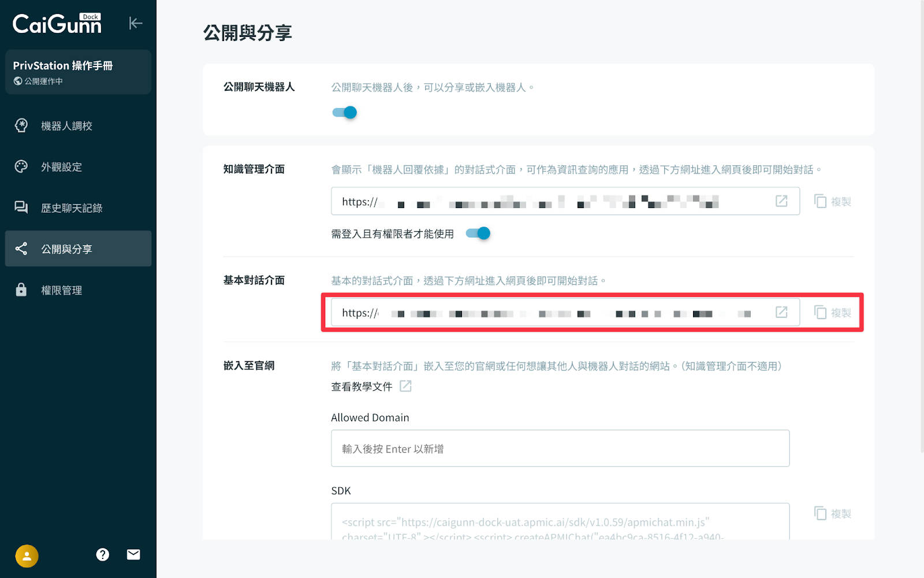Open the help question mark icon
The height and width of the screenshot is (578, 924).
pyautogui.click(x=103, y=555)
